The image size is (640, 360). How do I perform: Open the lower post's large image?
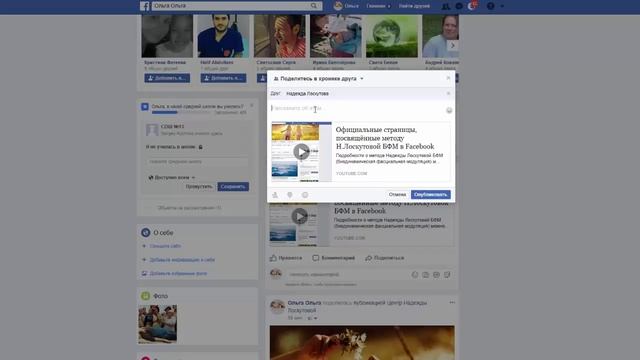click(x=362, y=342)
